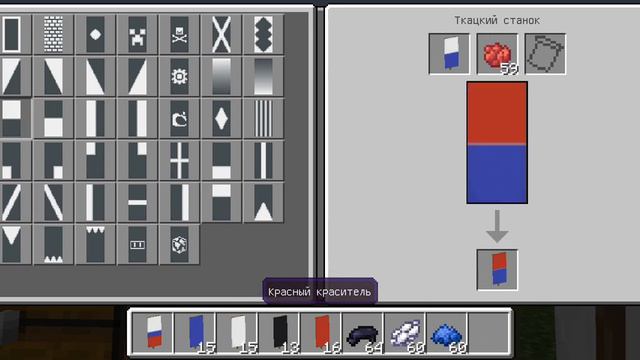
Task: Click the empty last hotbar slot
Action: [x=489, y=332]
